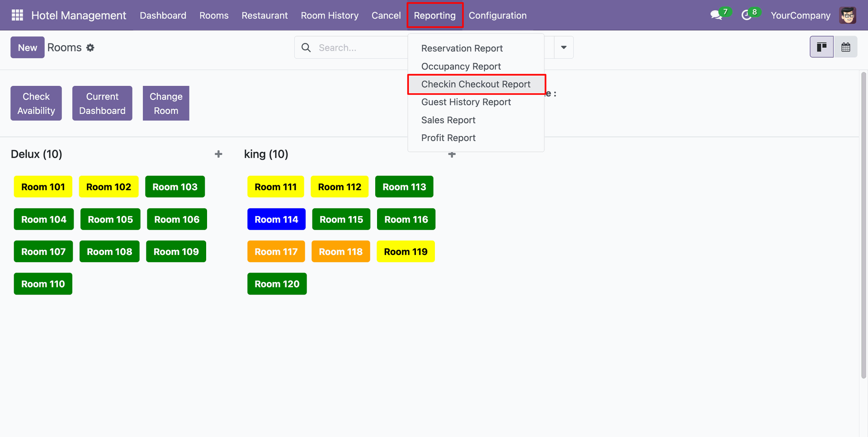Choose Guest History Report menu entry

tap(466, 102)
